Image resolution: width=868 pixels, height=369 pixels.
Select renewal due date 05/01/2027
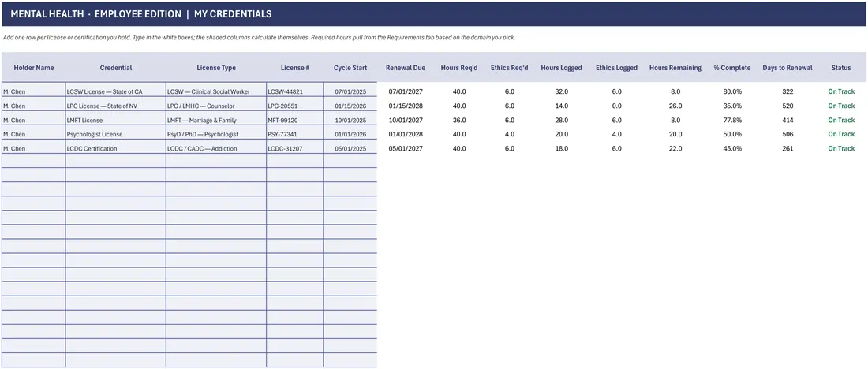point(406,148)
